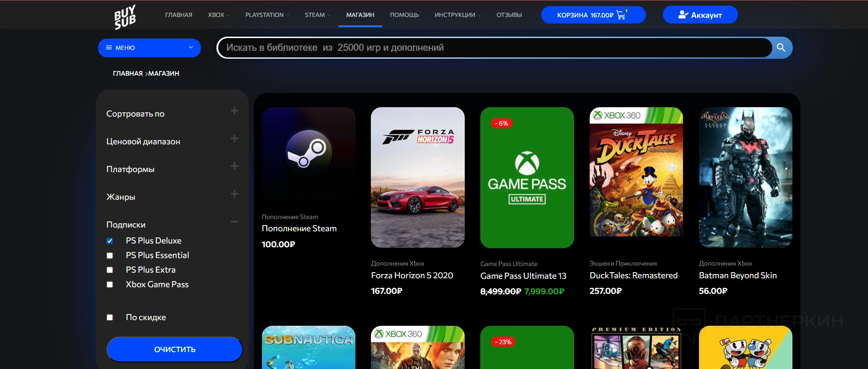The height and width of the screenshot is (369, 868).
Task: Open the 'DuckTales: Remastered' title link
Action: pos(634,275)
